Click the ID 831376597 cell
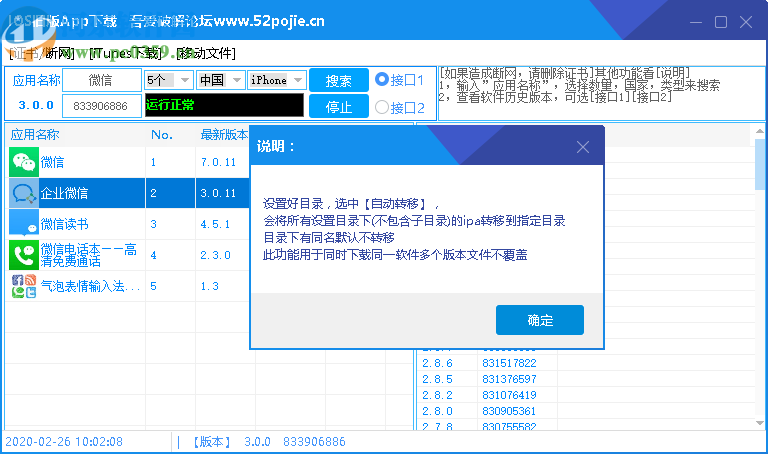 pos(509,379)
